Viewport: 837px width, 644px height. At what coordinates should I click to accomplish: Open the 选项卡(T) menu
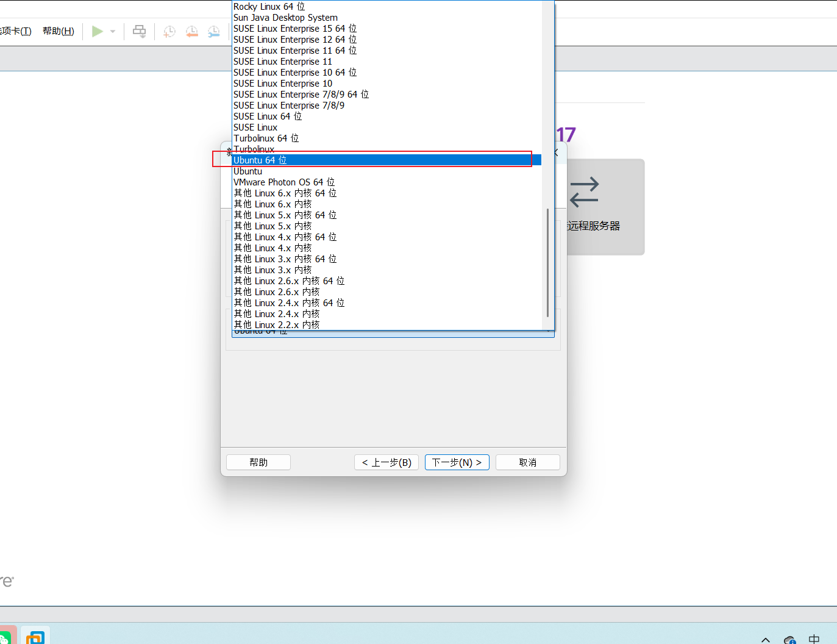point(15,31)
